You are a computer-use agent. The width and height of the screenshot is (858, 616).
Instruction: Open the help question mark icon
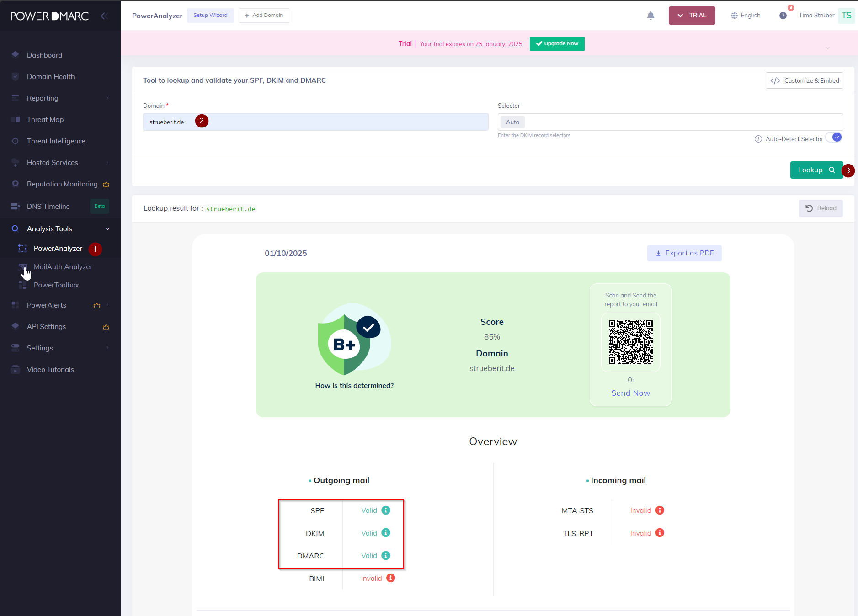pyautogui.click(x=783, y=16)
